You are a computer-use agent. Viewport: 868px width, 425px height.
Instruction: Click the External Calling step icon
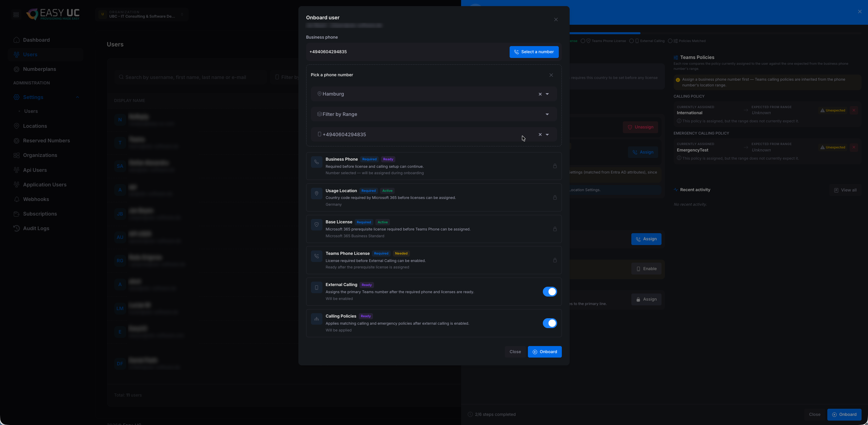(316, 288)
